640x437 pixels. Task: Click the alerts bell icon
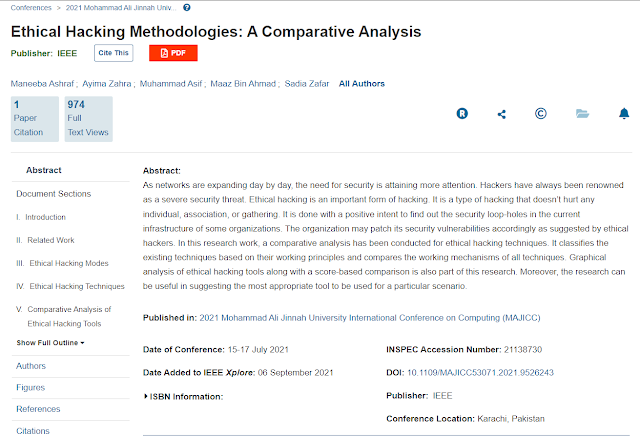pos(623,113)
